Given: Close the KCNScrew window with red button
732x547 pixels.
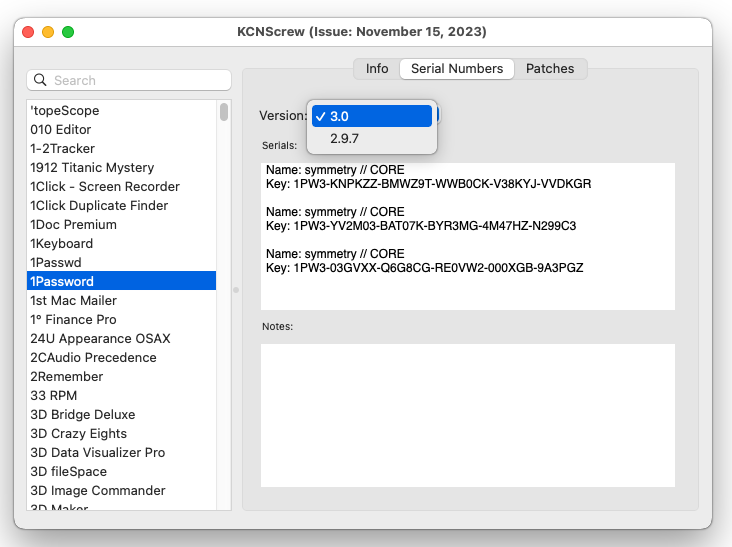Looking at the screenshot, I should 27,32.
